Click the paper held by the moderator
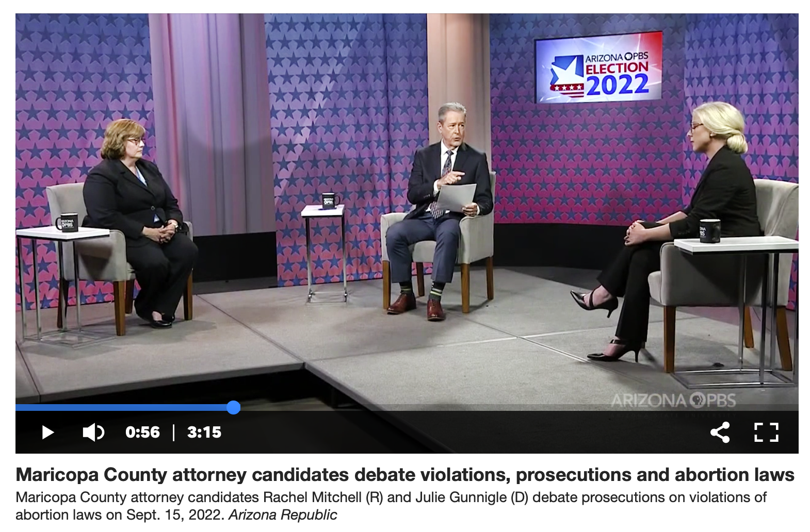810x532 pixels. [456, 197]
